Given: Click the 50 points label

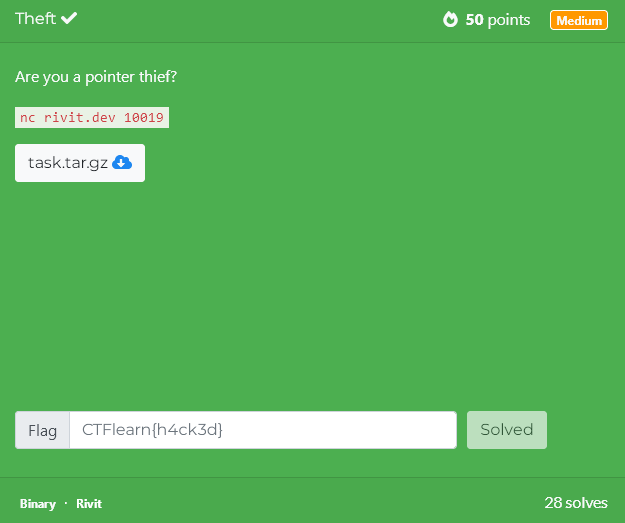Looking at the screenshot, I should click(498, 20).
